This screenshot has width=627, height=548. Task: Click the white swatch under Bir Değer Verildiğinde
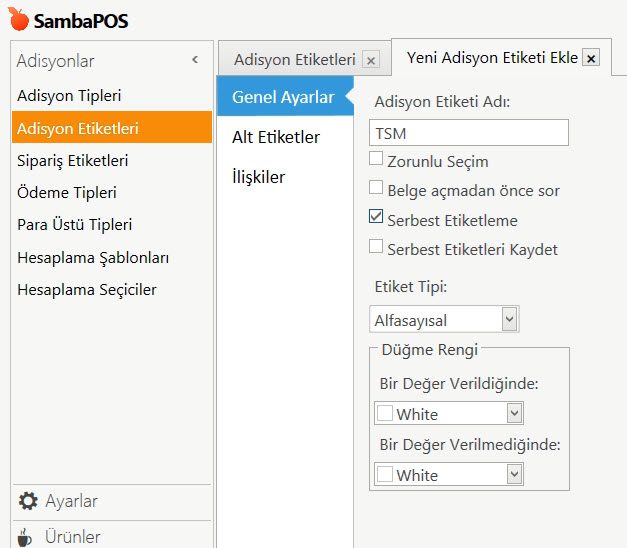[385, 414]
